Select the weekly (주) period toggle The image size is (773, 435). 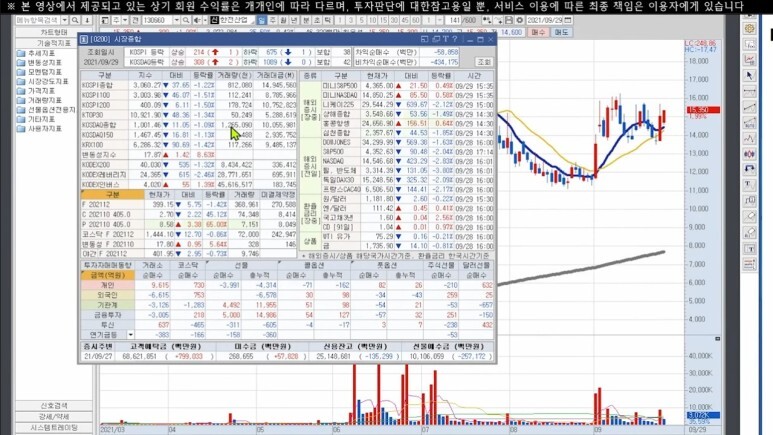point(272,20)
